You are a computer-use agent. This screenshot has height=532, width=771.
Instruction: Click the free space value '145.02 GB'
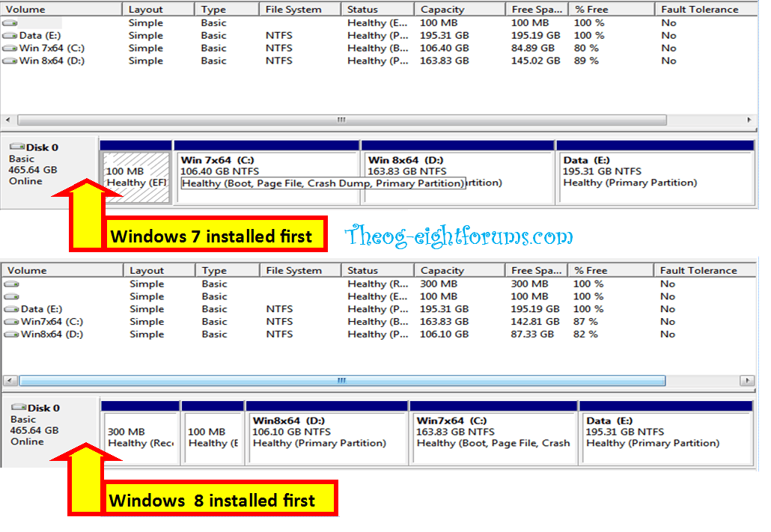point(535,61)
